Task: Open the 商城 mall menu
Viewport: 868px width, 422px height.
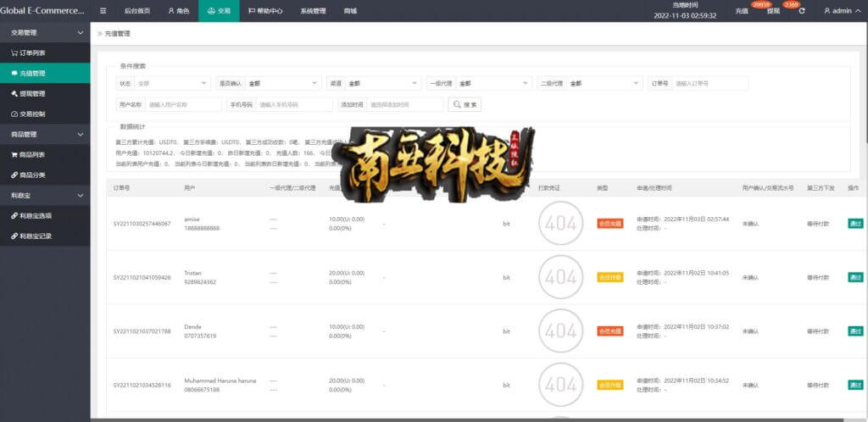Action: click(x=350, y=10)
